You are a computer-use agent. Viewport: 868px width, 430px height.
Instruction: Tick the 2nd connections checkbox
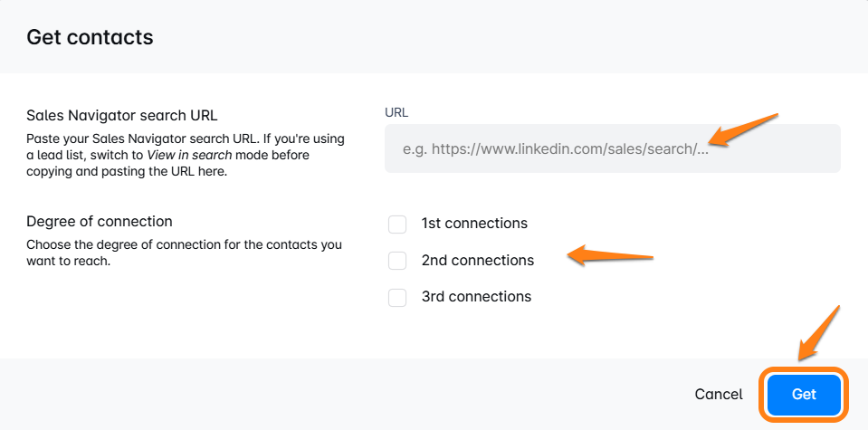coord(397,261)
